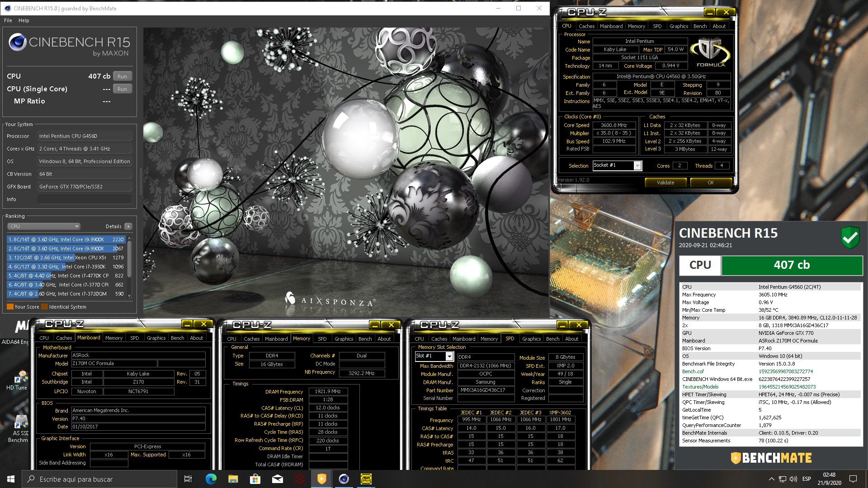Select ranking row Xeon CPU 1279
The width and height of the screenshot is (868, 488).
[x=66, y=258]
